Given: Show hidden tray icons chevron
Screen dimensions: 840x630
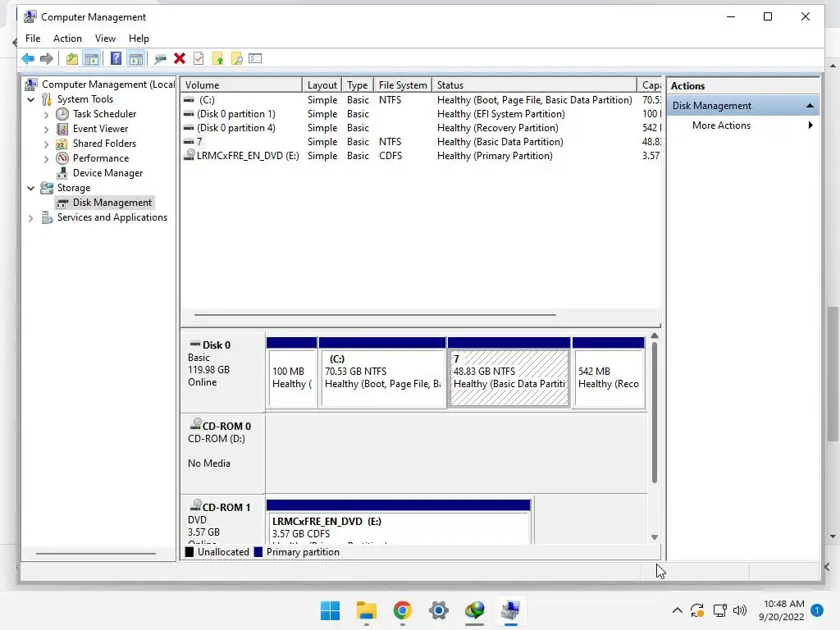Looking at the screenshot, I should 677,610.
